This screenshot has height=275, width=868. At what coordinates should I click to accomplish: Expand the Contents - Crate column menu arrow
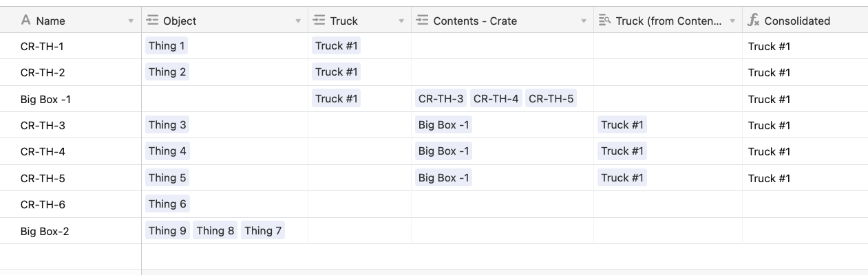[584, 21]
